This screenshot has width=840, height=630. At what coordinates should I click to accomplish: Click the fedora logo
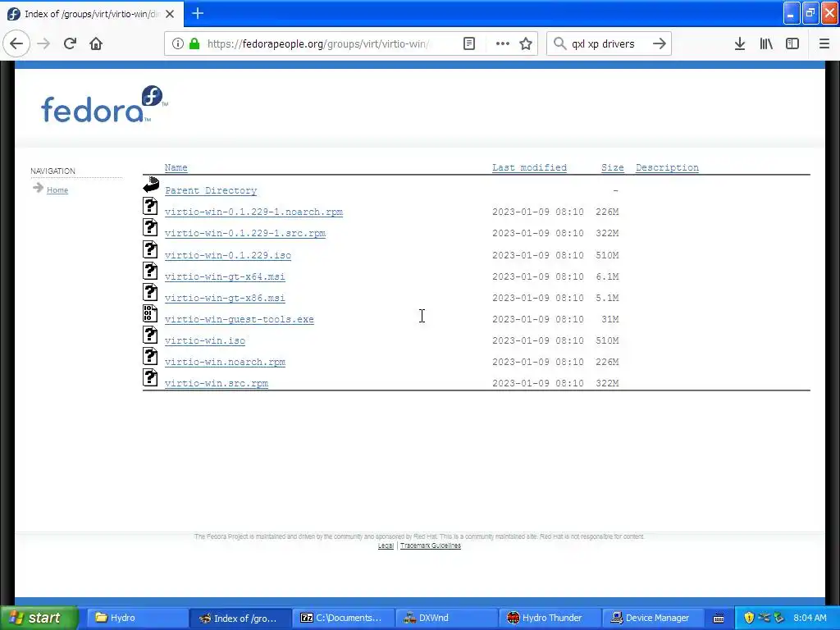pyautogui.click(x=104, y=104)
